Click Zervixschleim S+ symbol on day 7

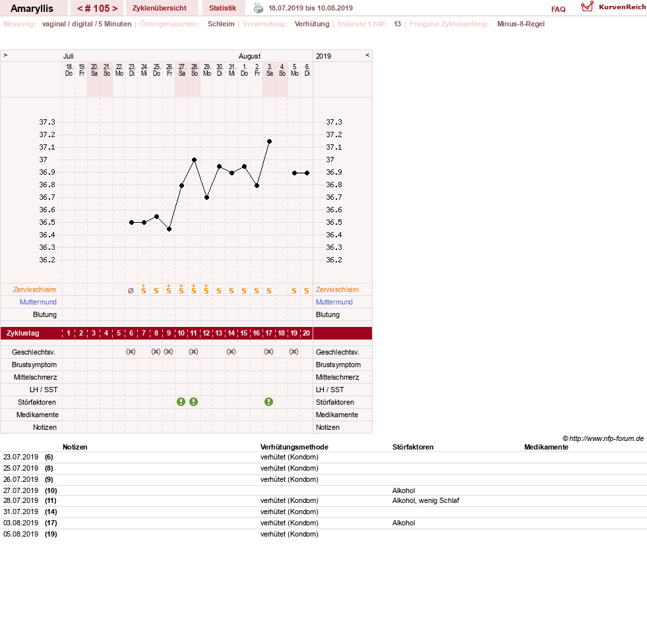pyautogui.click(x=144, y=289)
